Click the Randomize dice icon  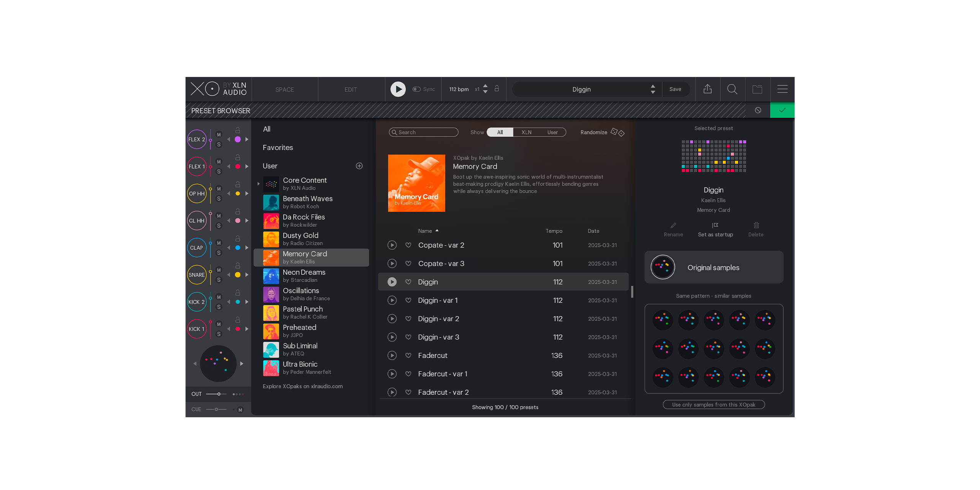617,132
